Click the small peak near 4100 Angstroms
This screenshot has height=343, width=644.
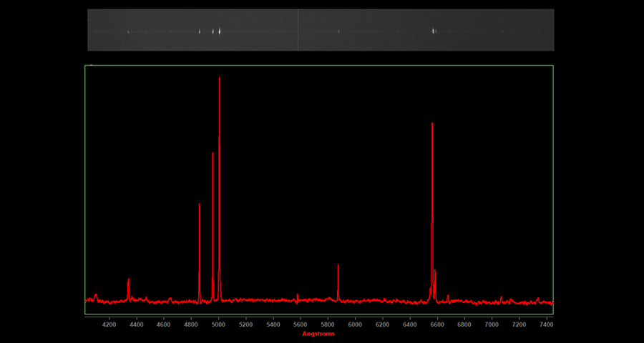coord(95,296)
